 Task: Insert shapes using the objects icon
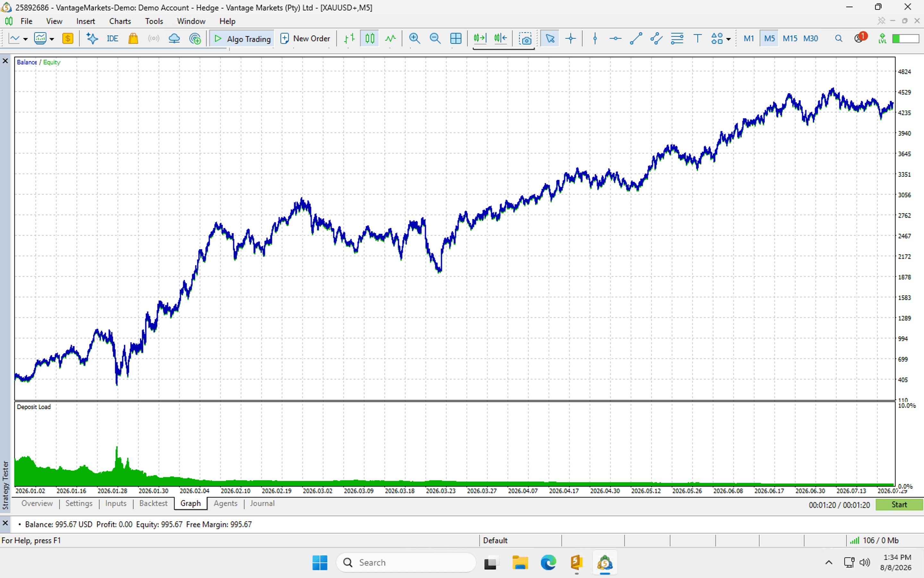tap(717, 39)
